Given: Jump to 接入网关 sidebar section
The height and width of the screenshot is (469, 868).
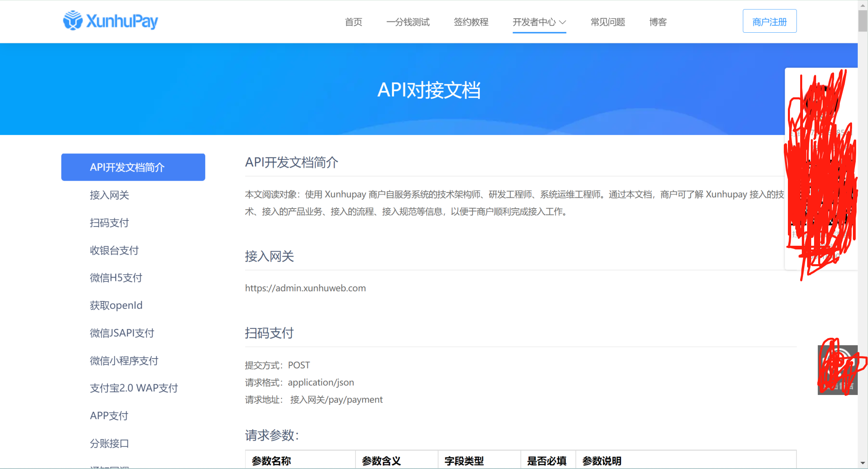Looking at the screenshot, I should [x=110, y=195].
